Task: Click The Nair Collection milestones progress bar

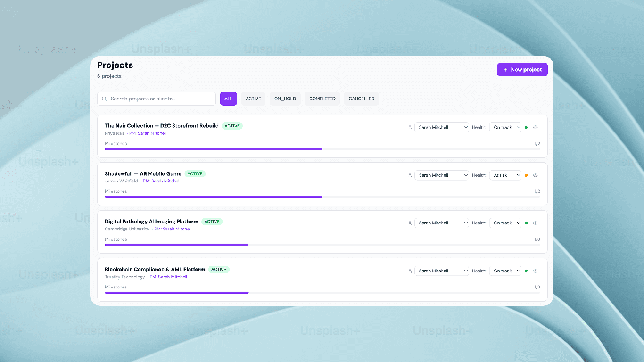Action: pyautogui.click(x=322, y=149)
